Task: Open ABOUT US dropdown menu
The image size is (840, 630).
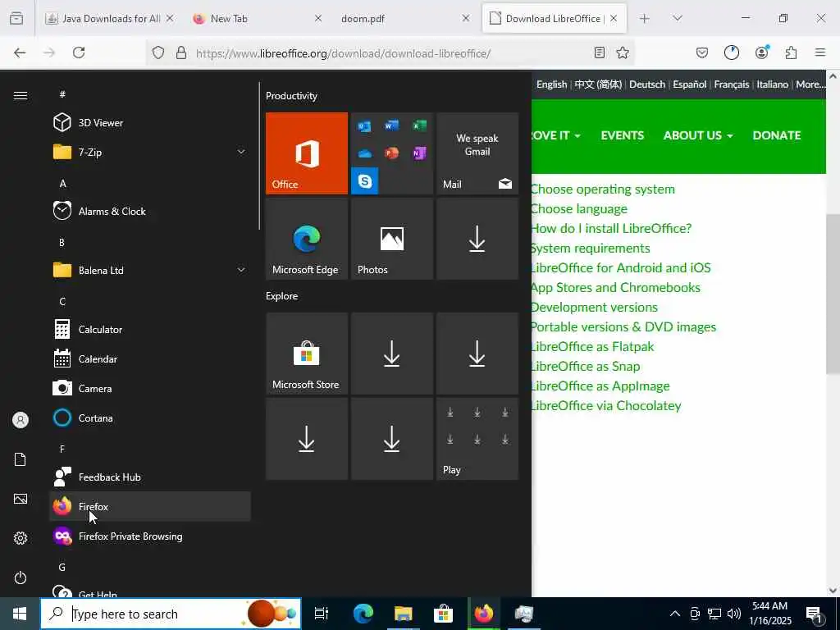Action: [698, 135]
